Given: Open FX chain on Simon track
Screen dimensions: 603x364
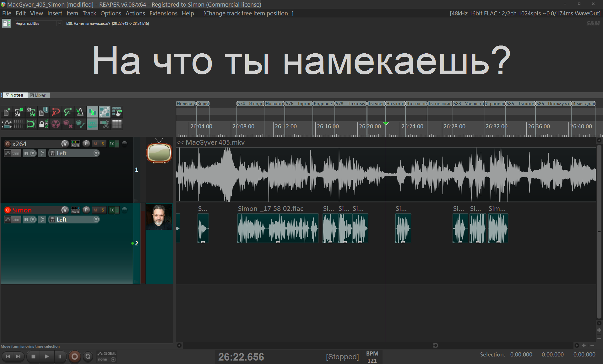Looking at the screenshot, I should tap(111, 210).
